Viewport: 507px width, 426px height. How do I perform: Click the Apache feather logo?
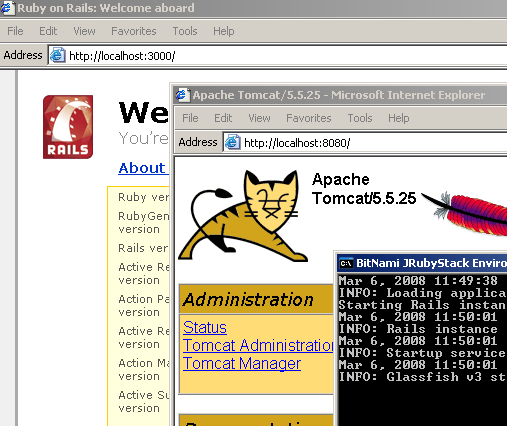(x=465, y=213)
